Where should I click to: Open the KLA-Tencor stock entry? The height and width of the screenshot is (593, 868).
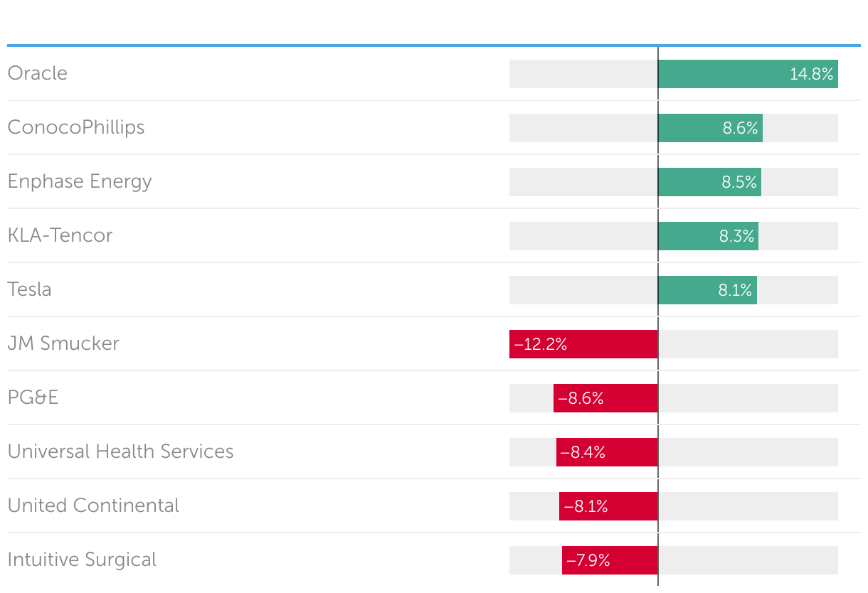pyautogui.click(x=60, y=235)
